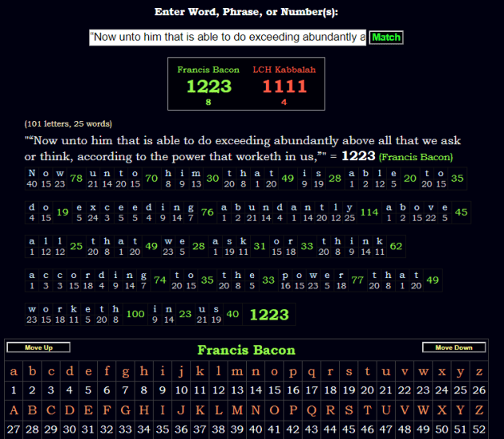Viewport: 504px width, 439px height.
Task: Click the word total 62 for think
Action: click(x=396, y=246)
